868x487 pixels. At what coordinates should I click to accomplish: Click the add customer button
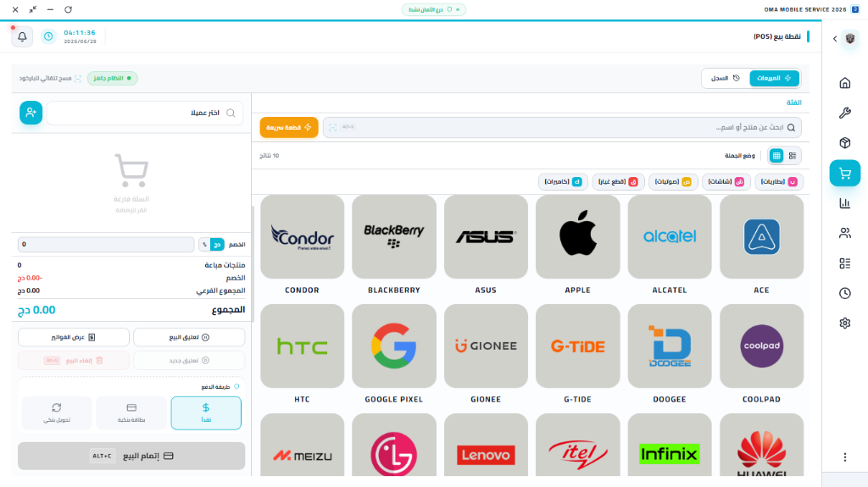(31, 113)
